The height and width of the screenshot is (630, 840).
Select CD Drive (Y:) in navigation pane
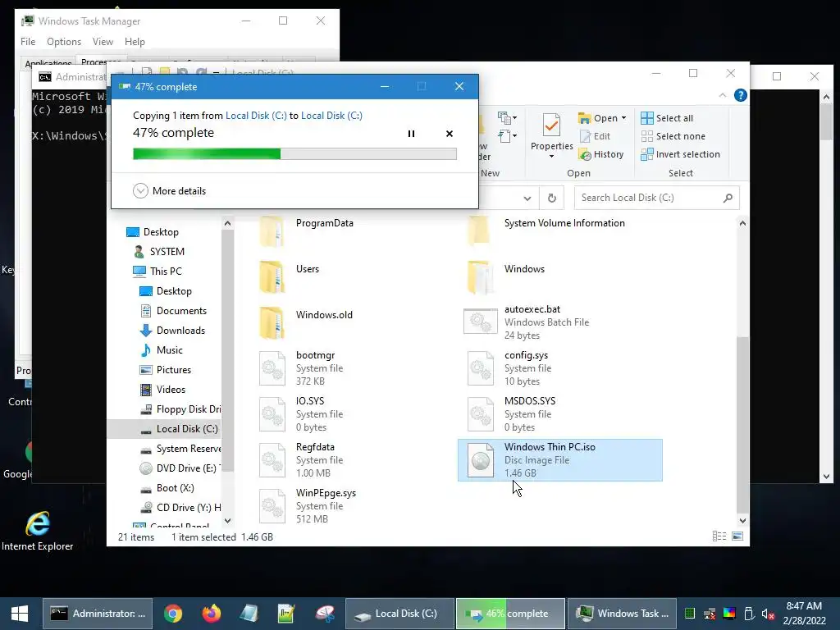(180, 508)
